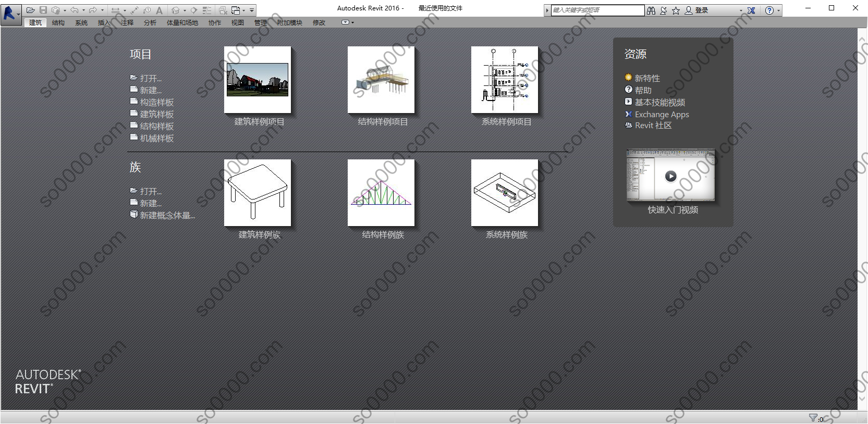Click the Section view tool icon
Screen dimensions: 868x424
(193, 10)
